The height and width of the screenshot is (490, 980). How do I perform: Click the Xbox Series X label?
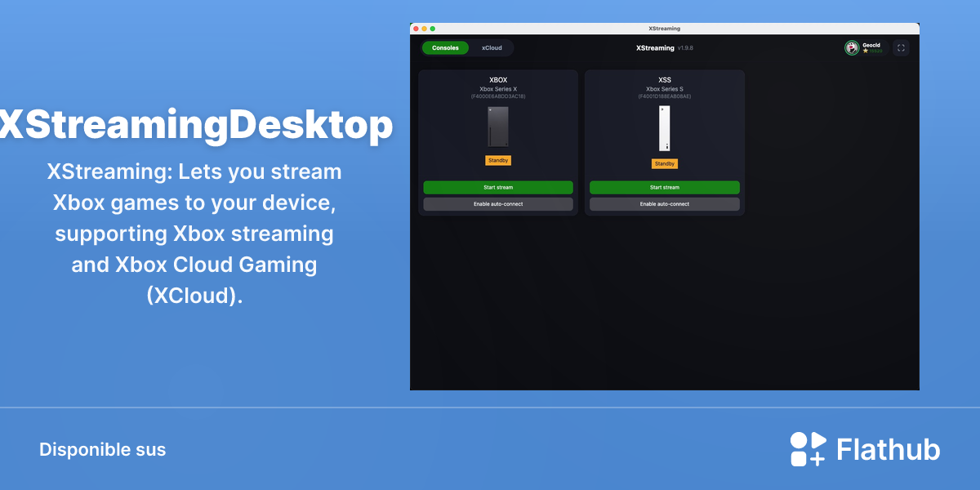pyautogui.click(x=498, y=89)
